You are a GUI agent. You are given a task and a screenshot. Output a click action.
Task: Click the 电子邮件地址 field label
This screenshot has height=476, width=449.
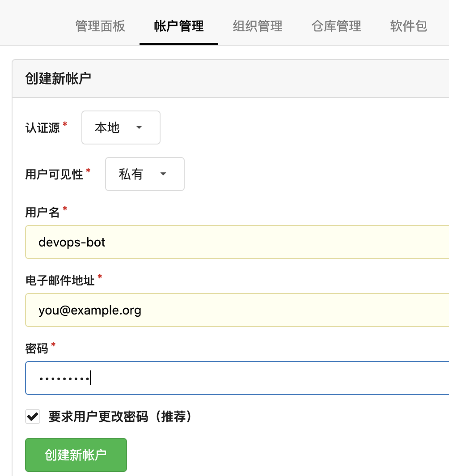(60, 280)
